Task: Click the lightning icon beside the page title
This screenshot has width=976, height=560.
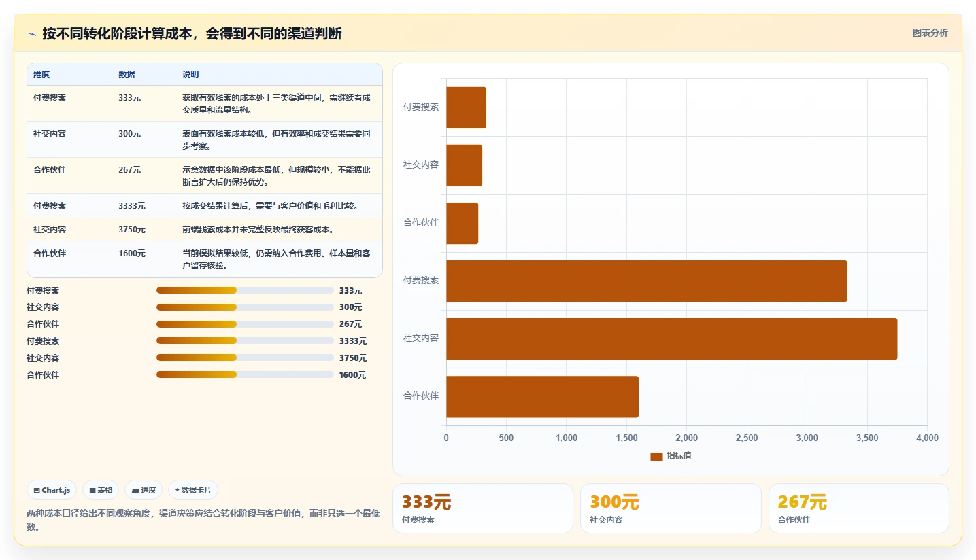Action: point(32,34)
